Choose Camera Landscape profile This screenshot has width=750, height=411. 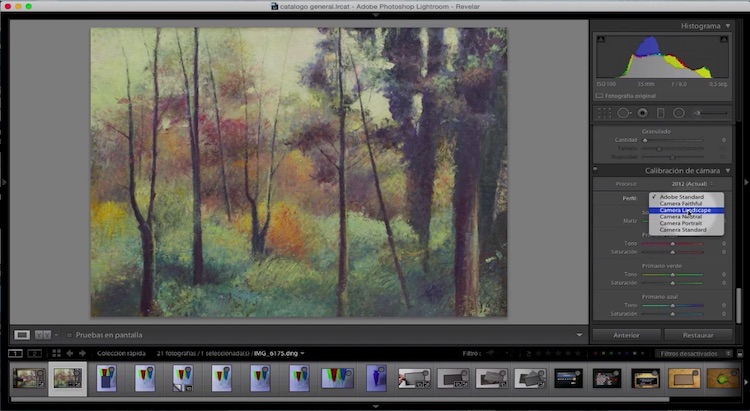pos(686,210)
